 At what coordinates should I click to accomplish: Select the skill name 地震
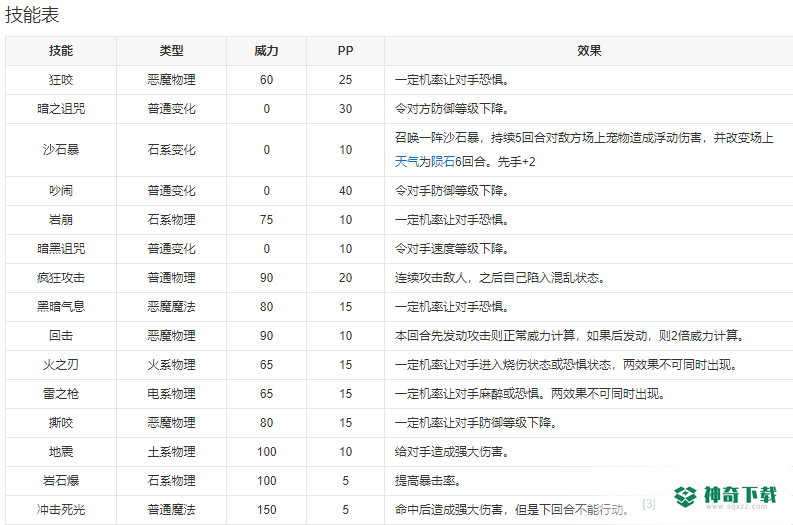pos(61,452)
